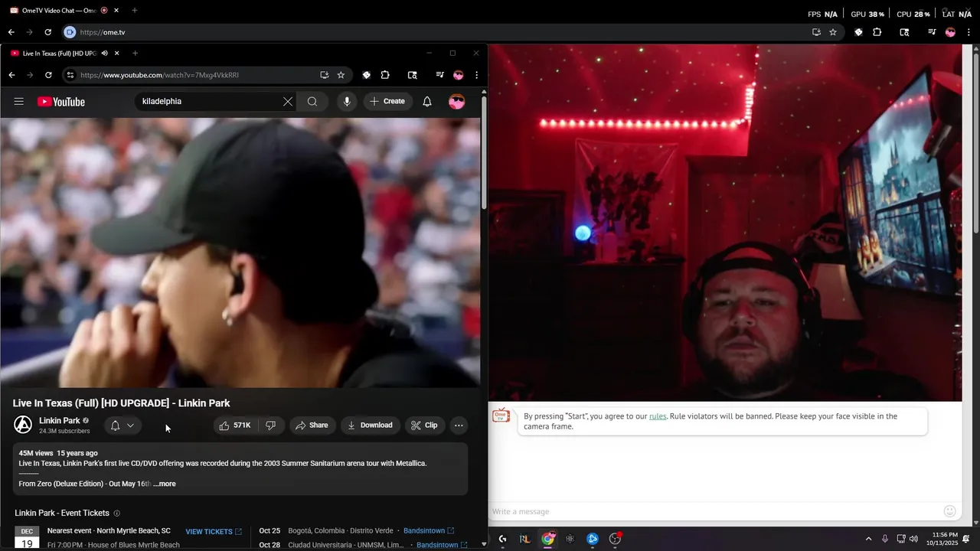Mute the YouTube tab audio
980x551 pixels.
coord(104,54)
